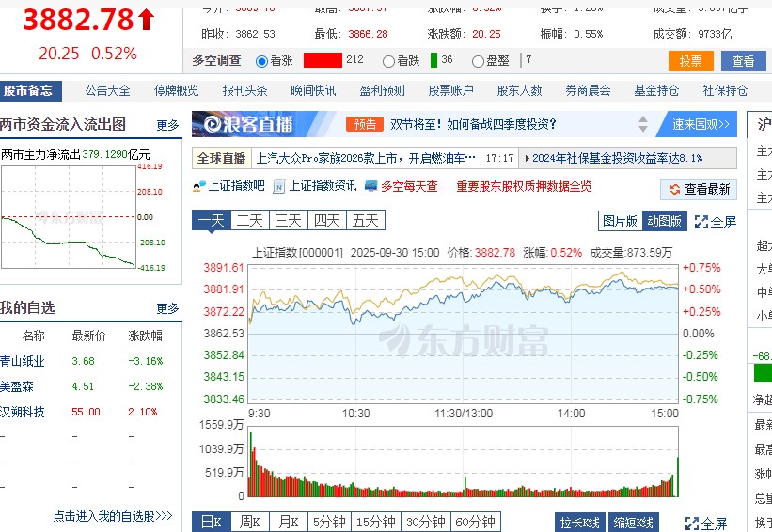Image resolution: width=772 pixels, height=532 pixels.
Task: Select the 看跌 radio button
Action: click(389, 61)
